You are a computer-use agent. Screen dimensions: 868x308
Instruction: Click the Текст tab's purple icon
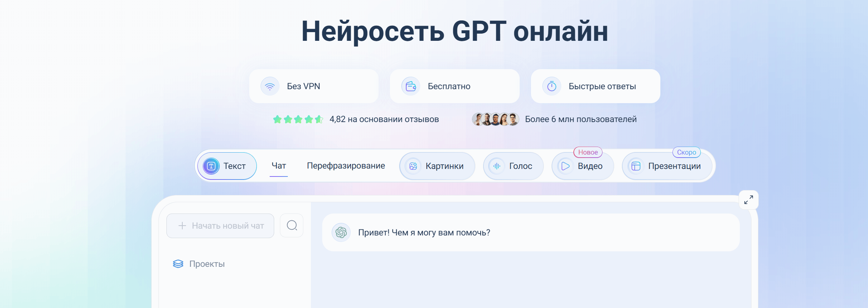pos(211,166)
